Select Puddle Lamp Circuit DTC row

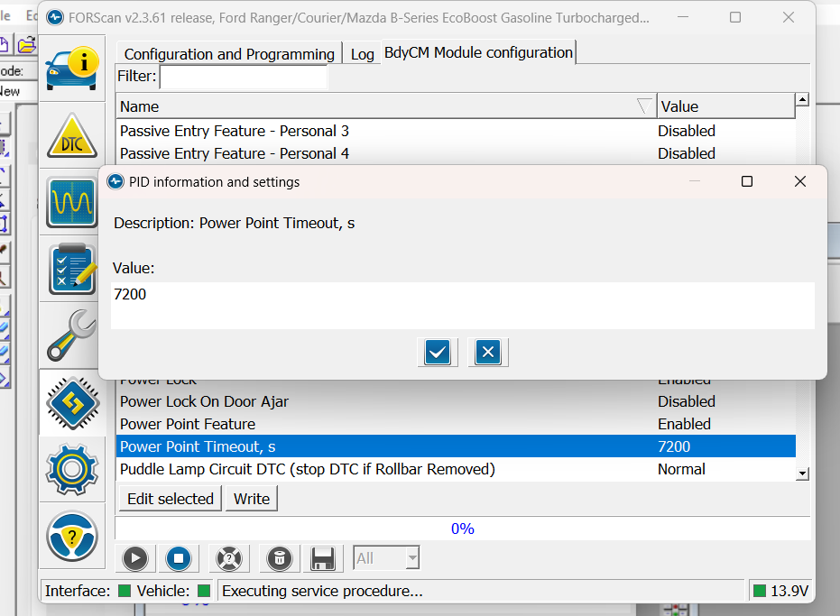coord(456,469)
